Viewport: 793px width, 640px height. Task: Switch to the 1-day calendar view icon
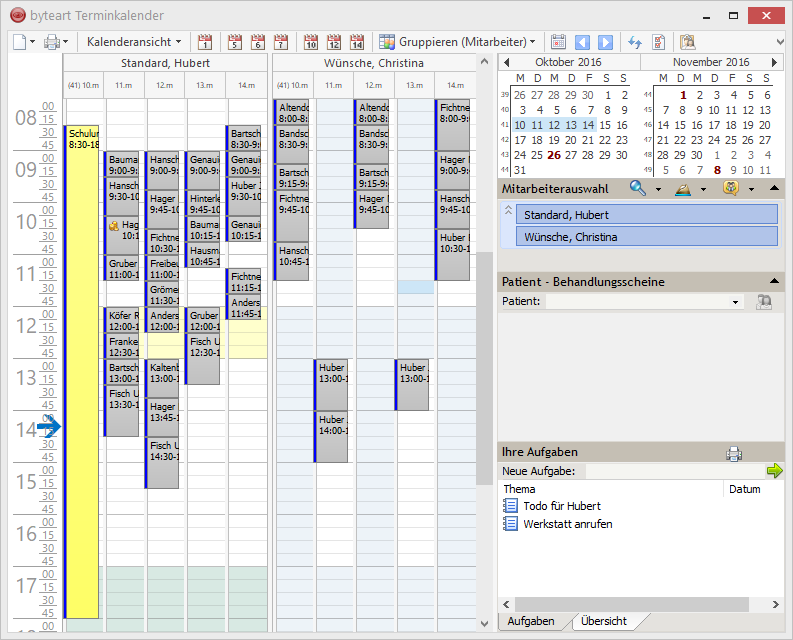pos(205,42)
